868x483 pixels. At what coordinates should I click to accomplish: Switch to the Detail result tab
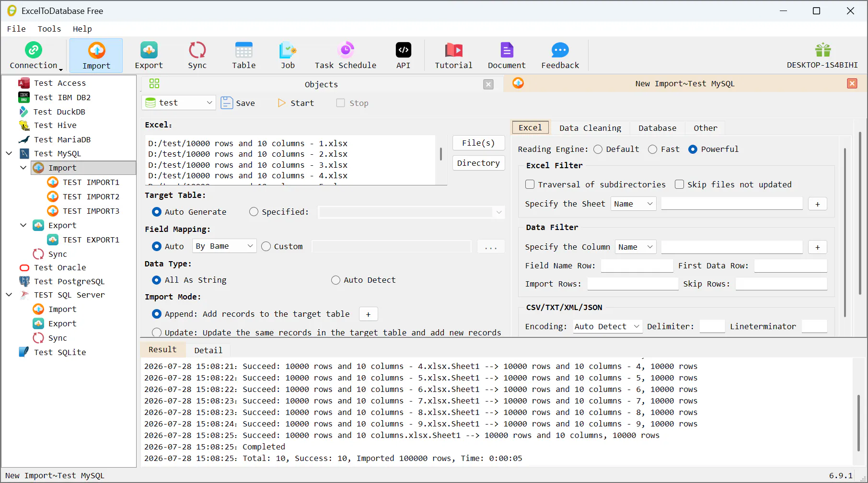coord(208,350)
